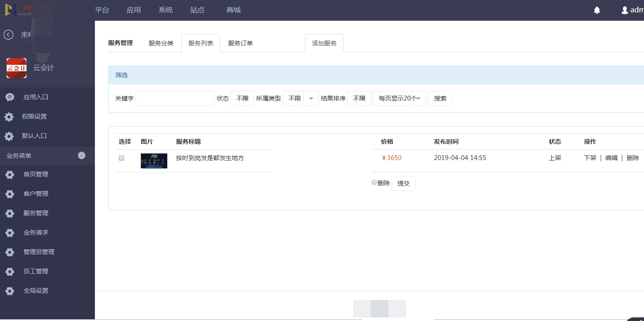
Task: Click the gear icon beside 首页管理
Action: [10, 174]
